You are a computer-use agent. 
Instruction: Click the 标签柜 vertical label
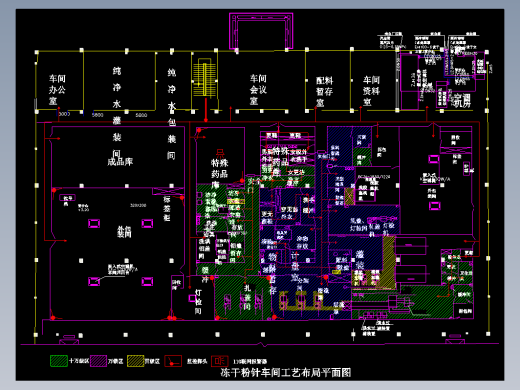[x=167, y=209]
